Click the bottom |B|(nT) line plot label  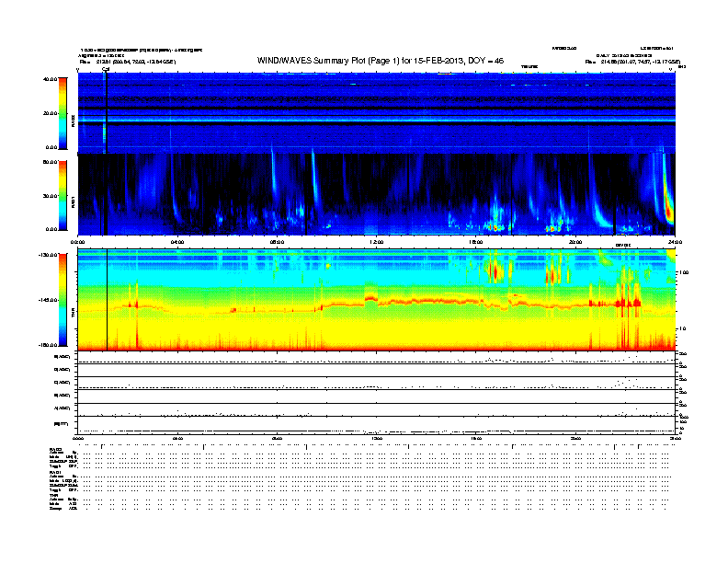click(x=62, y=424)
